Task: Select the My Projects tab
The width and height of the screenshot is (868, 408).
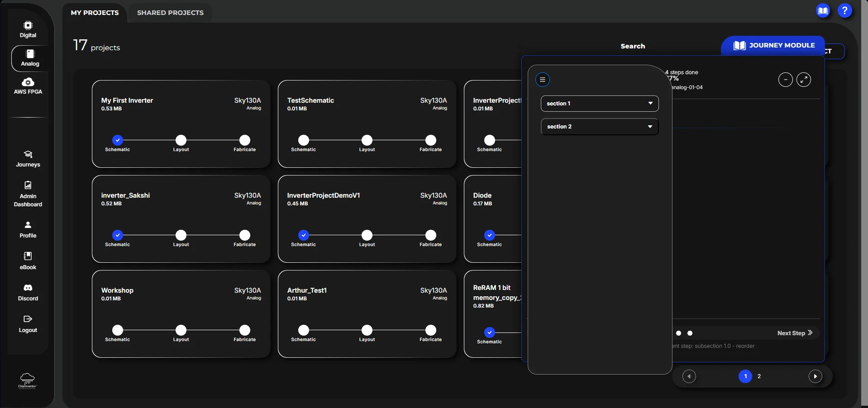Action: click(95, 13)
